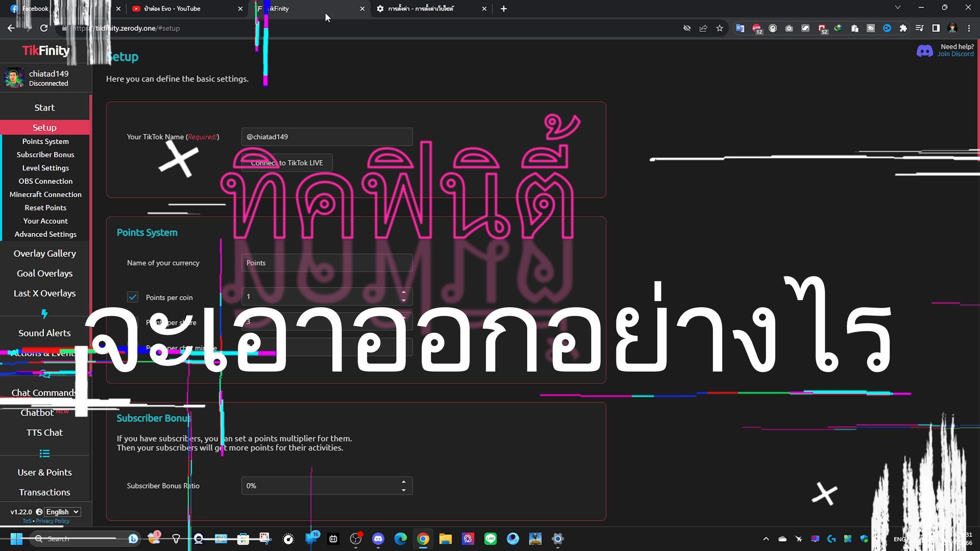The height and width of the screenshot is (551, 980).
Task: Open User & Points page
Action: tap(44, 472)
